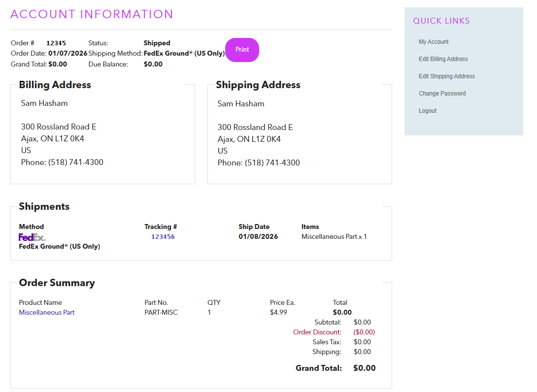
Task: Click order number 12345
Action: point(56,43)
